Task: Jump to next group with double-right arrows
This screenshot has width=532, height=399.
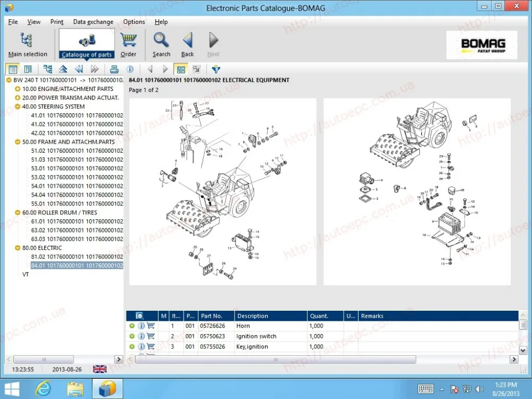Action: (x=95, y=69)
